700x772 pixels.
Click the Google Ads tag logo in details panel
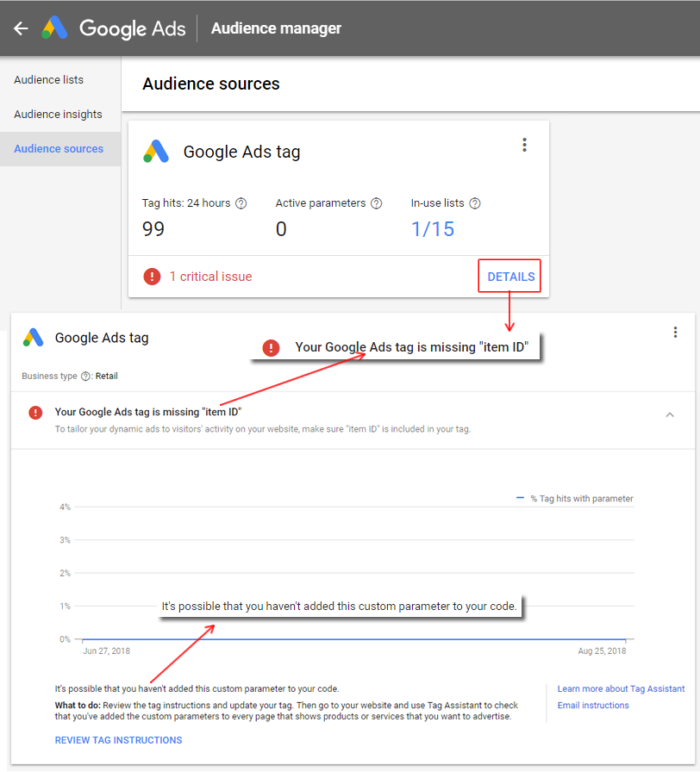(x=33, y=337)
